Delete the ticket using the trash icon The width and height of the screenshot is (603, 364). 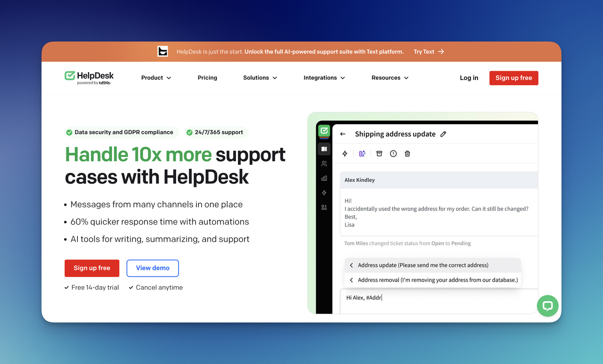[407, 153]
